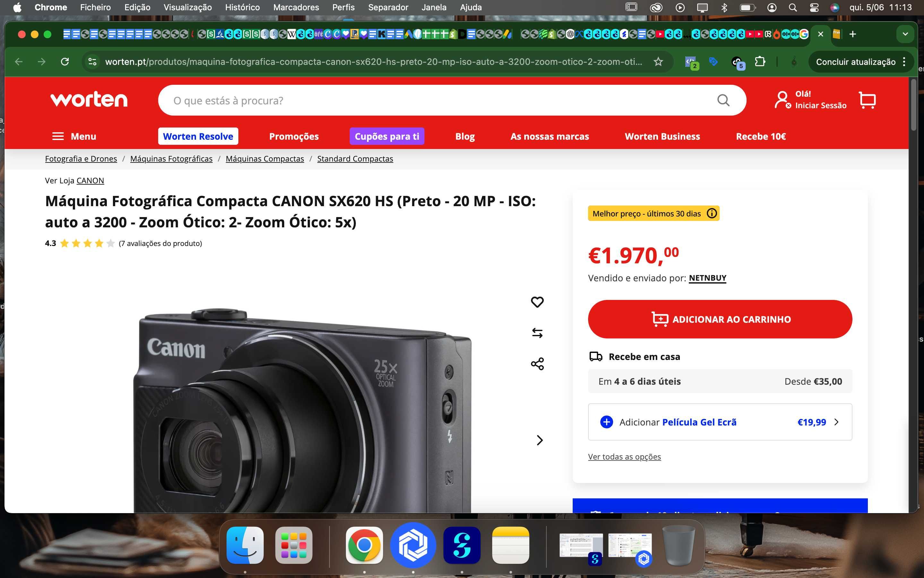This screenshot has height=578, width=924.
Task: Open Promoções link
Action: (x=294, y=136)
